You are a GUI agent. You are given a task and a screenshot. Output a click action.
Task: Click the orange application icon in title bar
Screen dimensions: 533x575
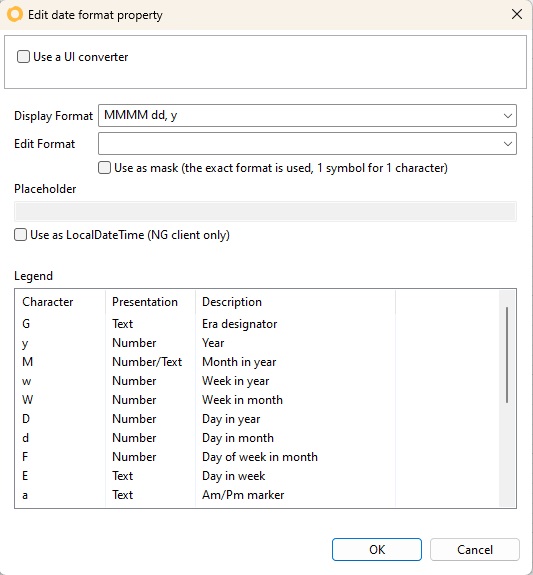pyautogui.click(x=15, y=15)
